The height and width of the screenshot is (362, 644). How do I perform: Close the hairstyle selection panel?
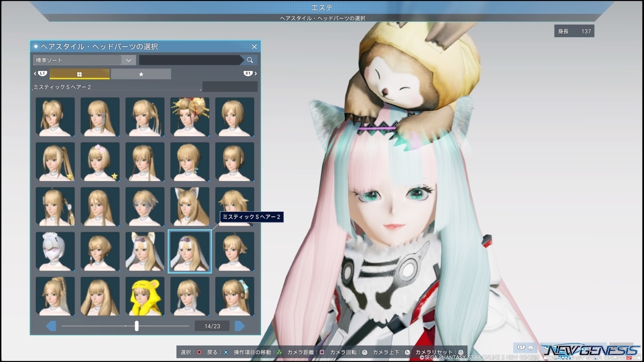(x=254, y=47)
